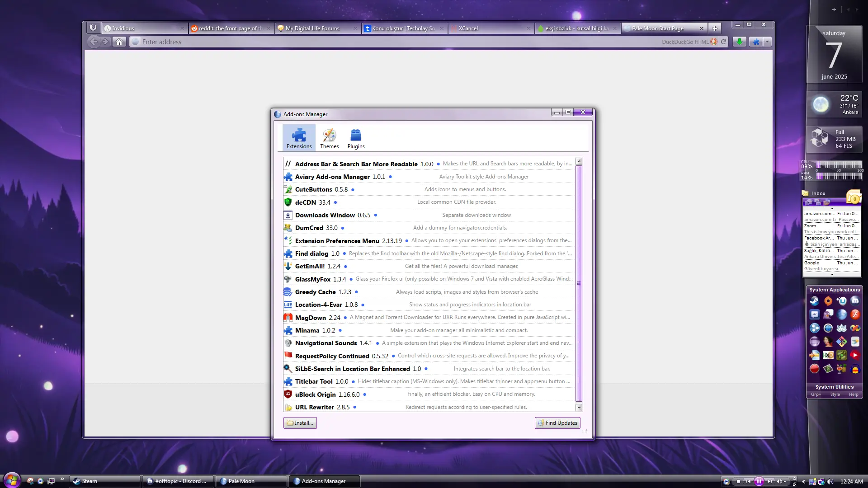Click the Find Updates button

(557, 423)
